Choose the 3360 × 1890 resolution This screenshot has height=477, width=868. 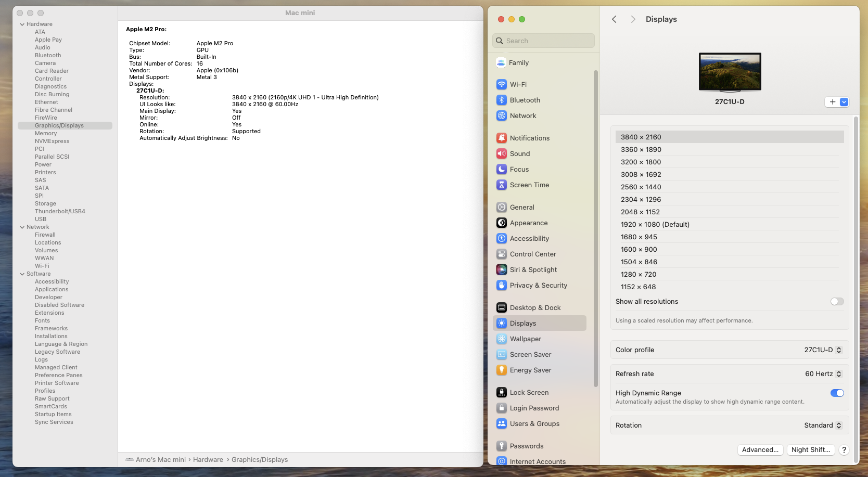[730, 150]
